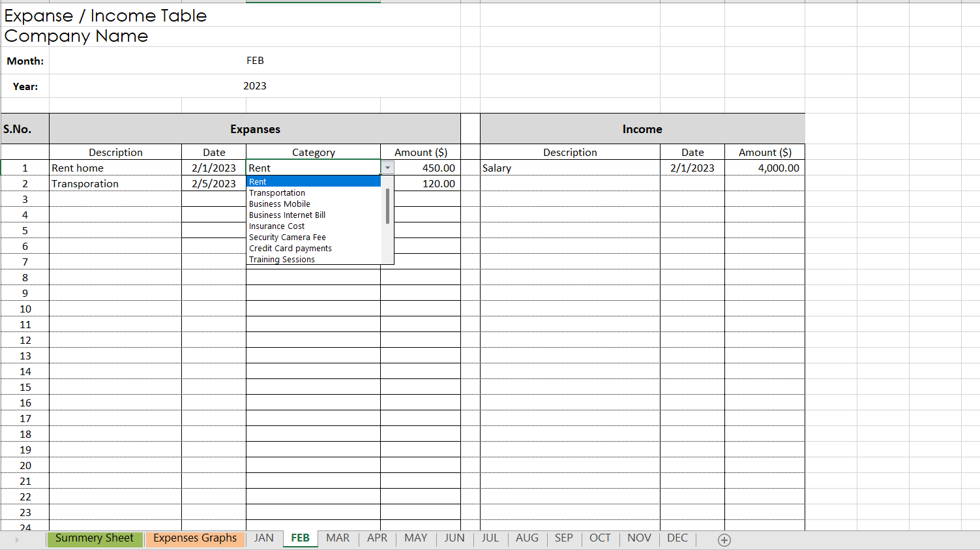Add a new sheet with plus icon
The image size is (980, 550).
[724, 540]
